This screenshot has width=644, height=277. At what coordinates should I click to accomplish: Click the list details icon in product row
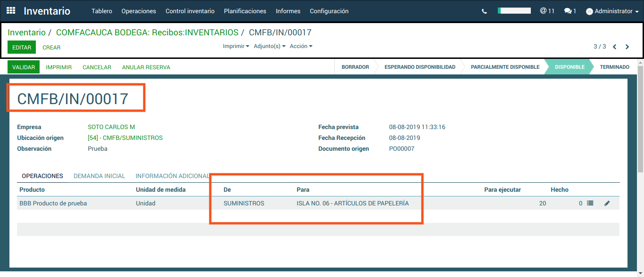pos(590,203)
